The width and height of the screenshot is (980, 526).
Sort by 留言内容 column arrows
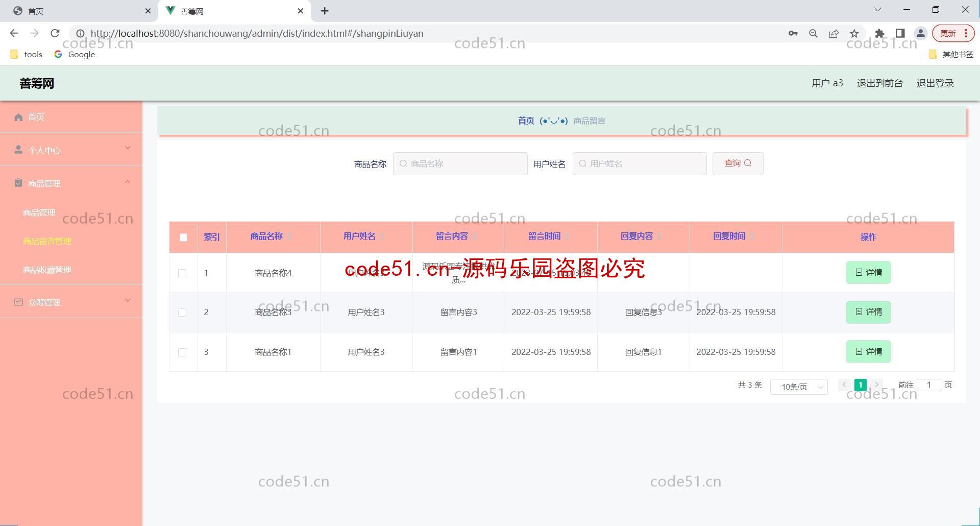tap(474, 236)
